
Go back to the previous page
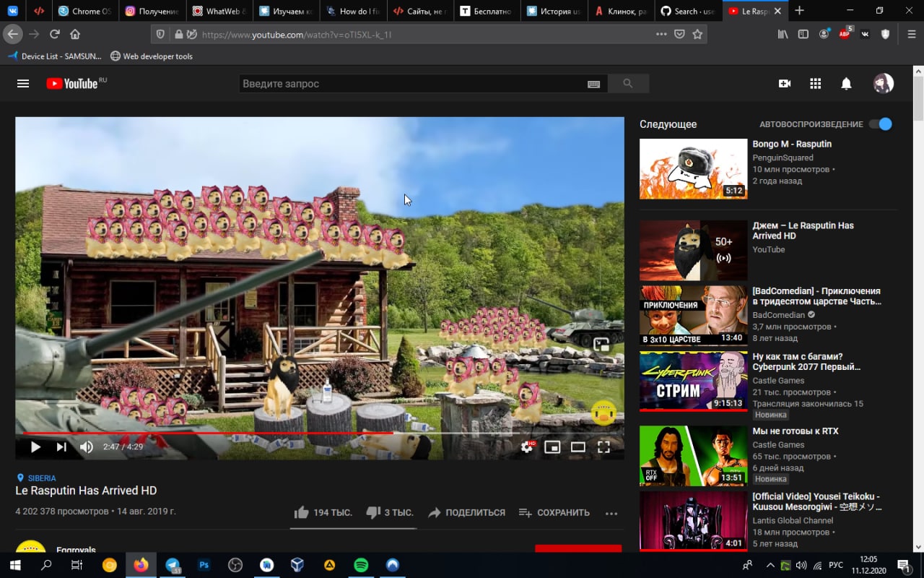(13, 34)
